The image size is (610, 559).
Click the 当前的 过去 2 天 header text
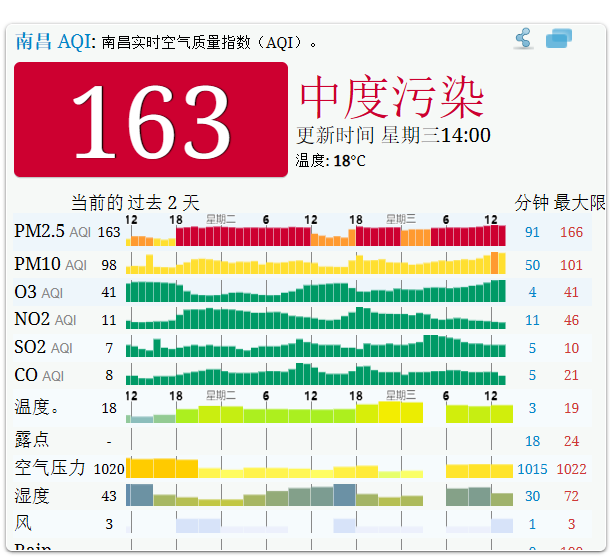[x=135, y=203]
